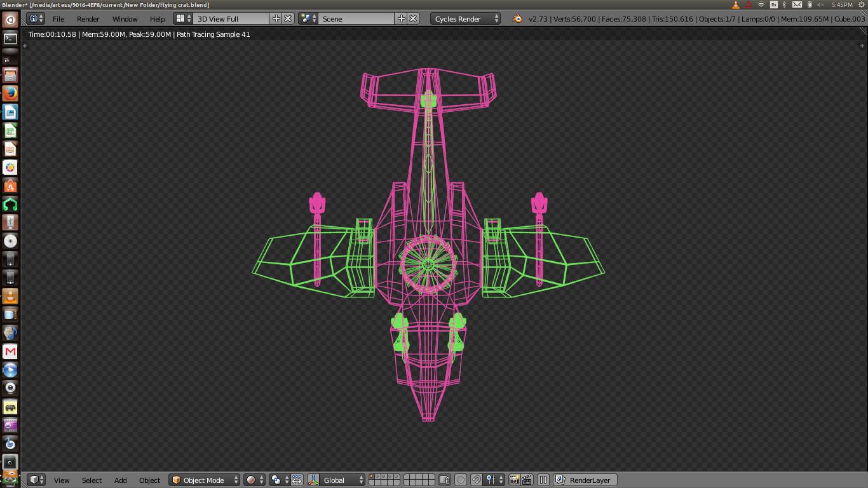The height and width of the screenshot is (488, 868).
Task: Open LibreOffice Calc from launcher
Action: [10, 130]
